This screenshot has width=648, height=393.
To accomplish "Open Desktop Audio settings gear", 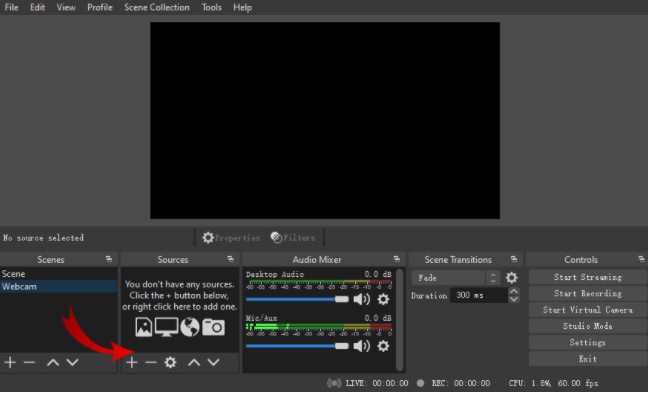I will click(x=383, y=299).
